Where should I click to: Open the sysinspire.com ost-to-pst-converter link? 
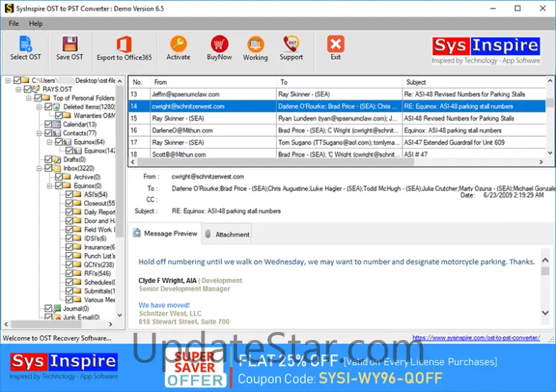(475, 338)
